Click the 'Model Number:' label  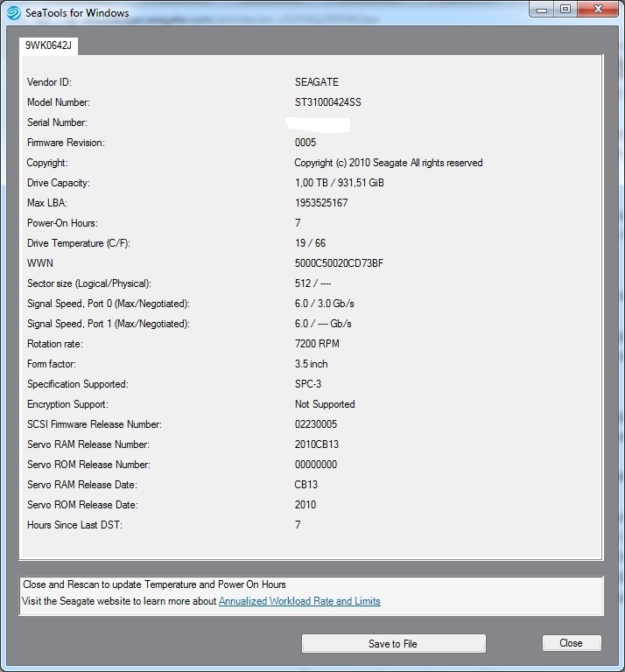59,102
